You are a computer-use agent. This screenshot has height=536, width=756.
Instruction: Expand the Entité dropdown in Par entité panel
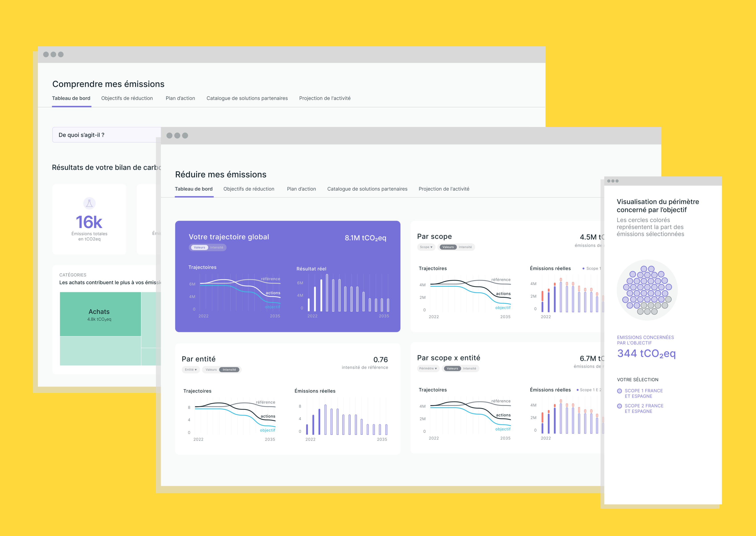click(191, 369)
